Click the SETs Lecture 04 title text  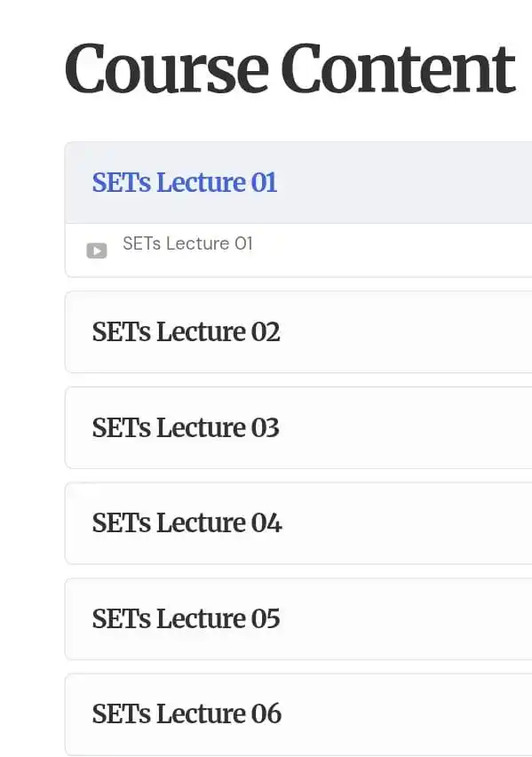click(x=187, y=523)
